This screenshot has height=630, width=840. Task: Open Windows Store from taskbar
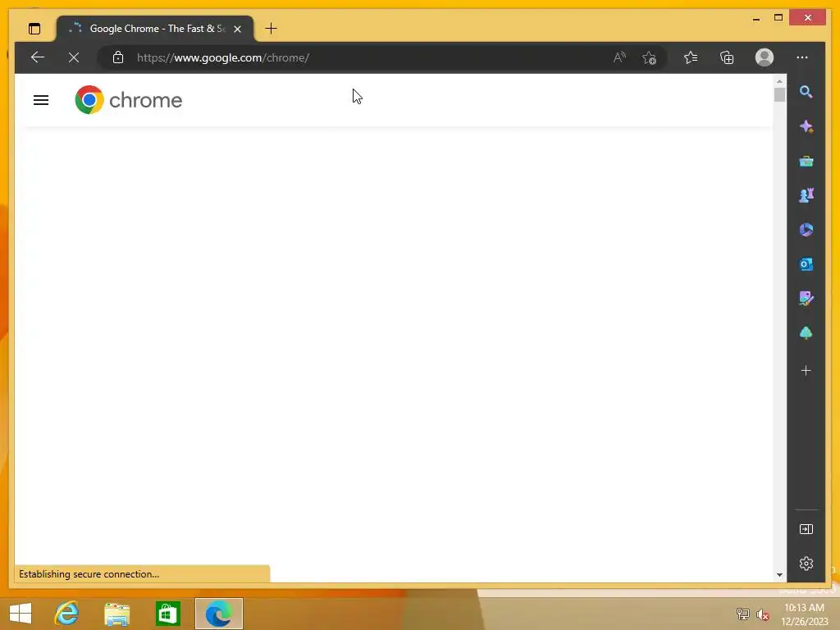pos(167,614)
